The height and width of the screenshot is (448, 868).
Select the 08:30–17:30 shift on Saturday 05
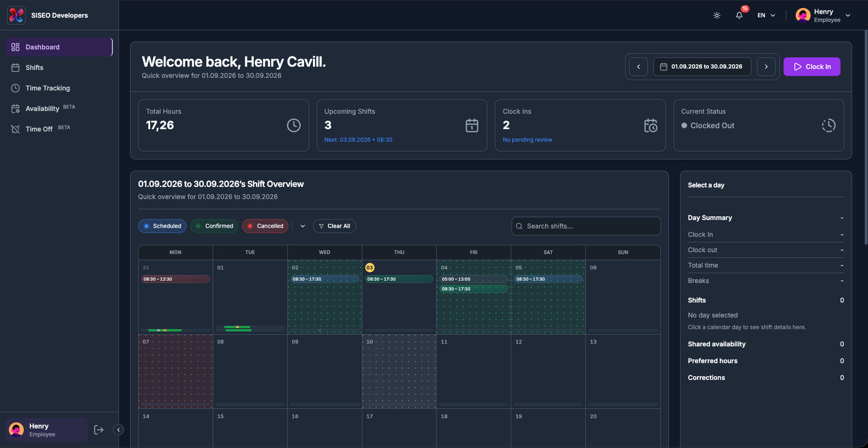(549, 279)
